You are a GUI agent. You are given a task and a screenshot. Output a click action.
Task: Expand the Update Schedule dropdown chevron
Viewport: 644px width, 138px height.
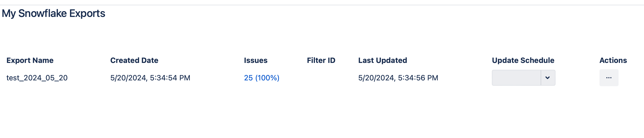pos(548,78)
